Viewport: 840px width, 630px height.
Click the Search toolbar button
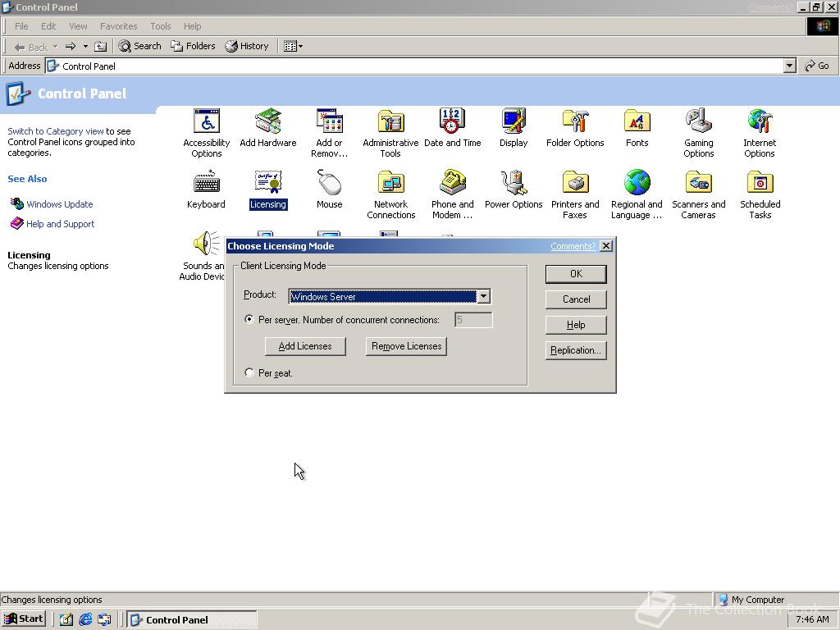coord(139,46)
